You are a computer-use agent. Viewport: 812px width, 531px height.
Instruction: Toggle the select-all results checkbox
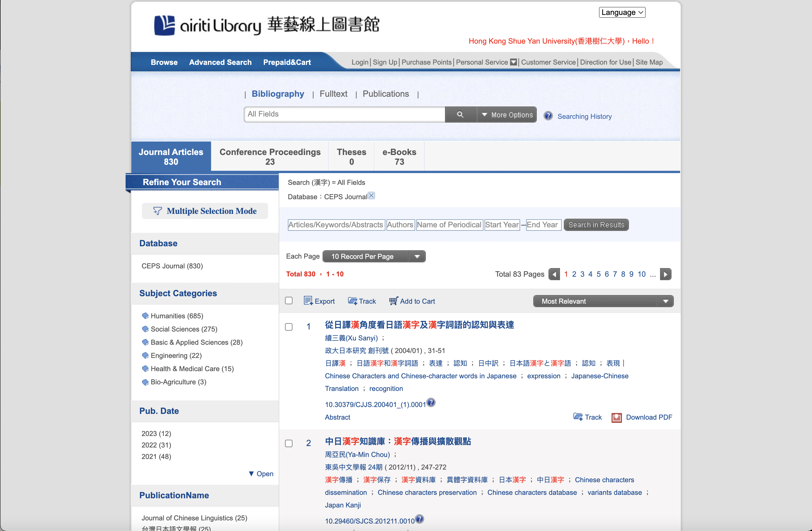click(x=289, y=301)
